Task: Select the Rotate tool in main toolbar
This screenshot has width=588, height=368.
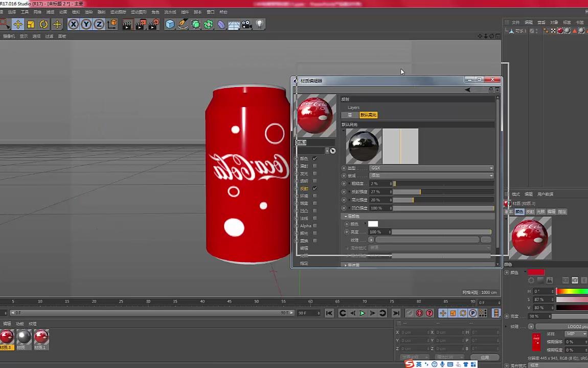Action: (43, 25)
